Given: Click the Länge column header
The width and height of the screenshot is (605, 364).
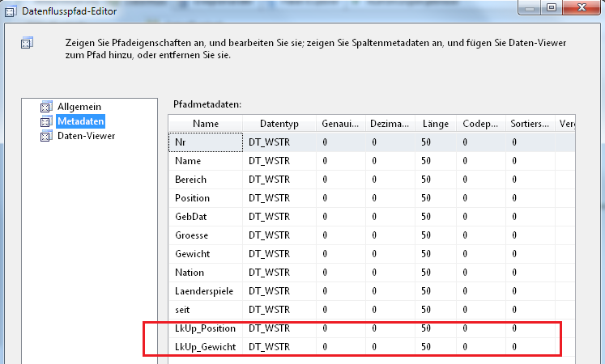Looking at the screenshot, I should point(436,124).
